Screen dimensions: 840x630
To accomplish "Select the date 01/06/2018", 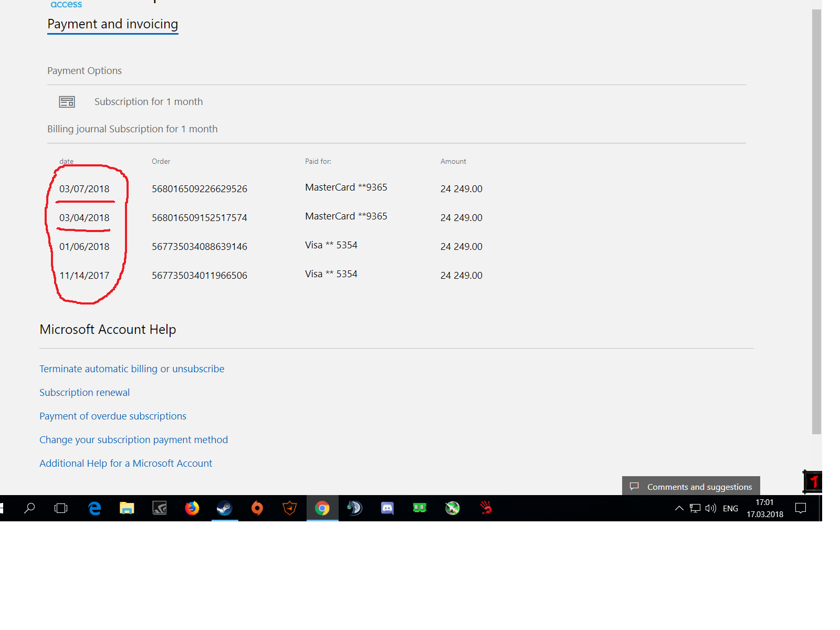I will tap(85, 247).
